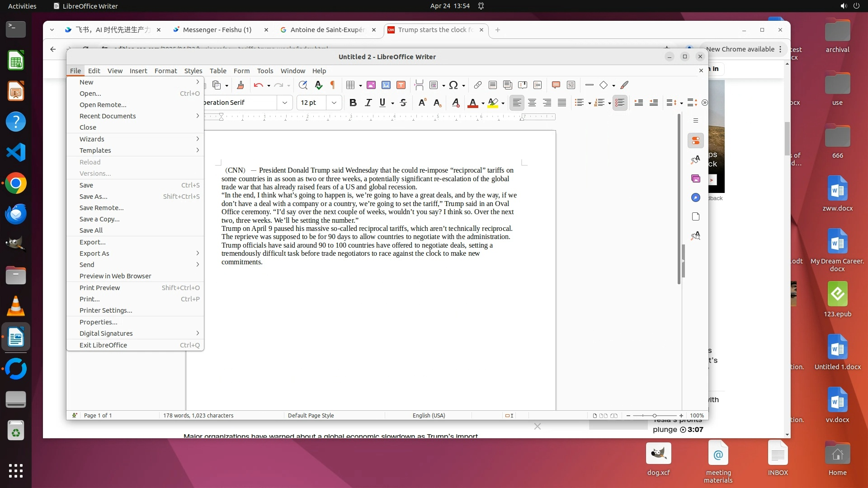
Task: Open the sidebar Gallery panel icon
Action: coord(696,178)
